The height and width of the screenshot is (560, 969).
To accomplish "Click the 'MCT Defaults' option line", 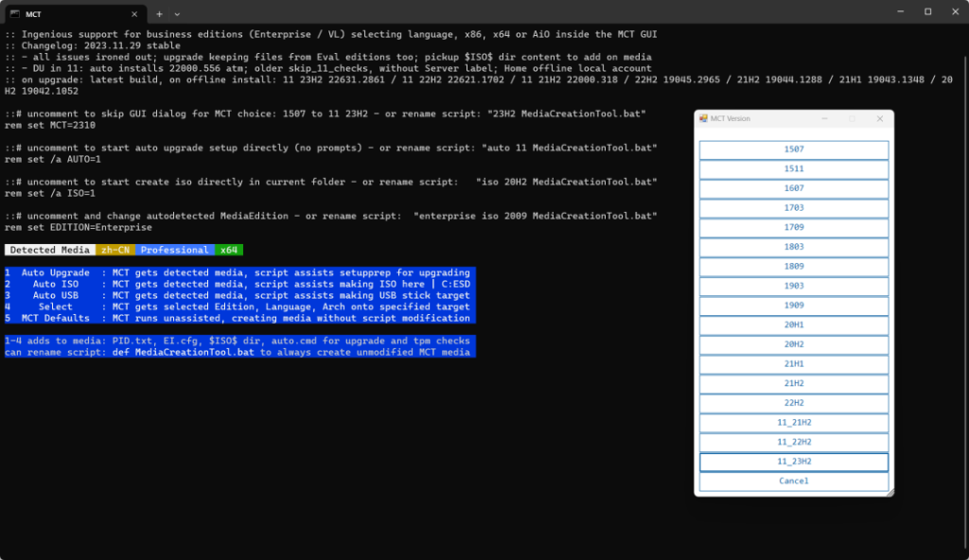I will point(239,319).
